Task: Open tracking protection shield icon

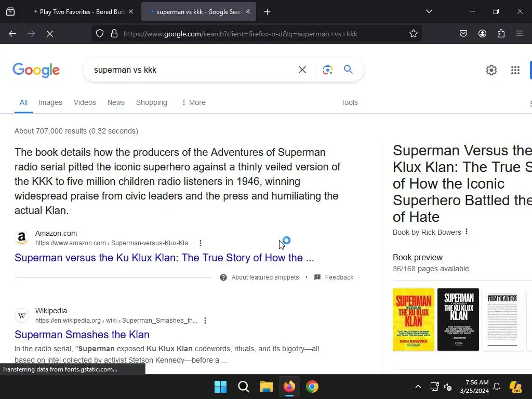Action: pyautogui.click(x=99, y=34)
